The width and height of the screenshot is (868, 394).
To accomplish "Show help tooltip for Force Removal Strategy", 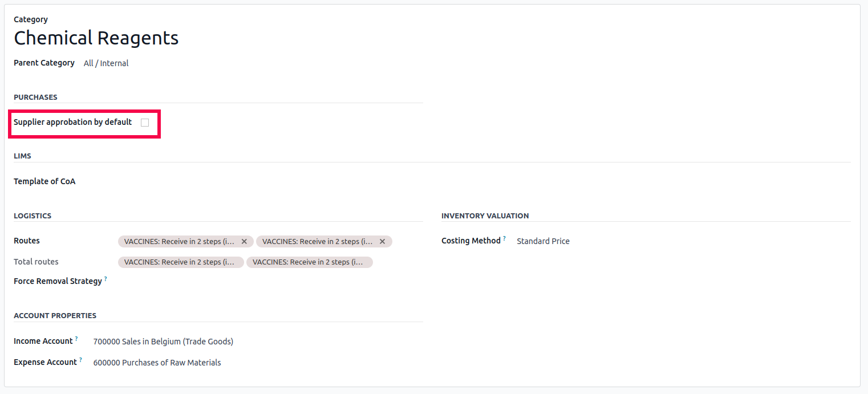I will click(106, 279).
